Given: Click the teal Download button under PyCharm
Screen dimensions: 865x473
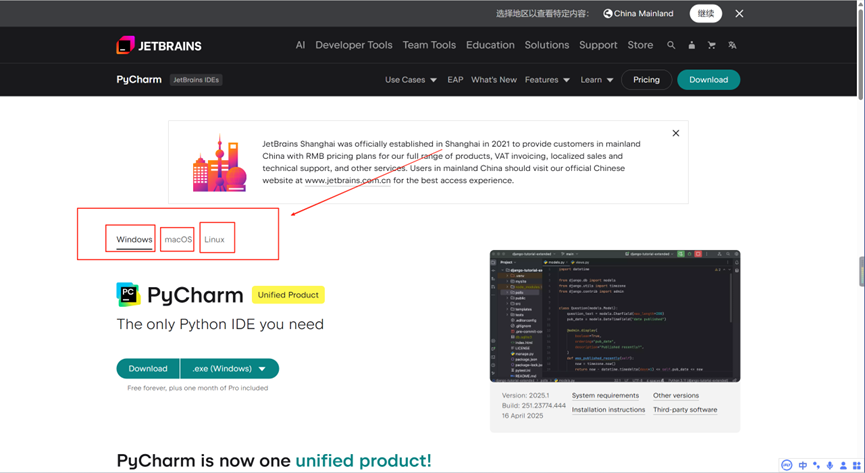Looking at the screenshot, I should pos(148,369).
